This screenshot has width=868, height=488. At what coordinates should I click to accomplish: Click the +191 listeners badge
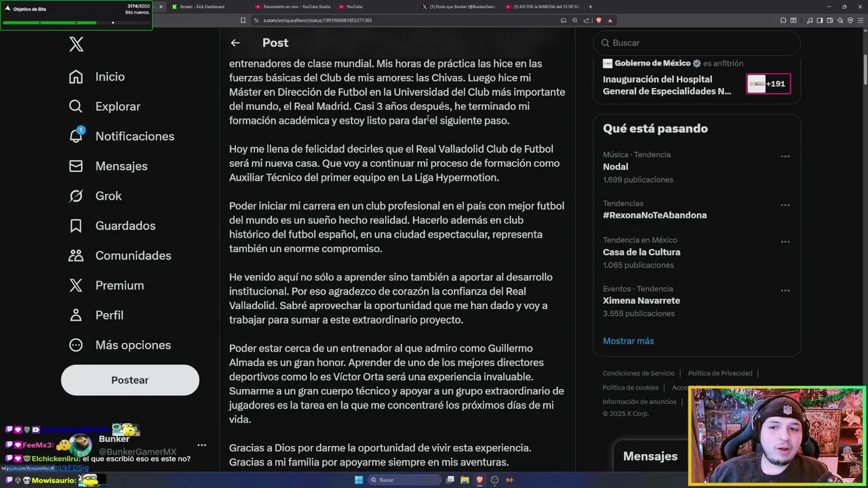pyautogui.click(x=768, y=84)
